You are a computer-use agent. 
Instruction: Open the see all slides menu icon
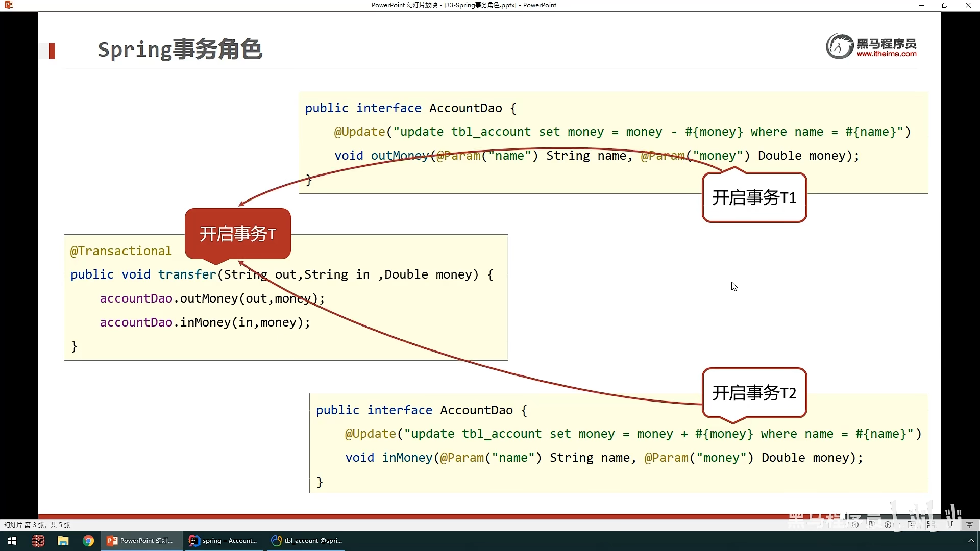coord(871,524)
